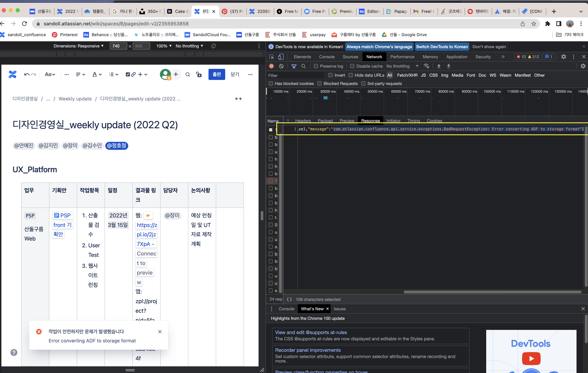Click Always match Chrome's language button
The image size is (588, 373).
[379, 47]
